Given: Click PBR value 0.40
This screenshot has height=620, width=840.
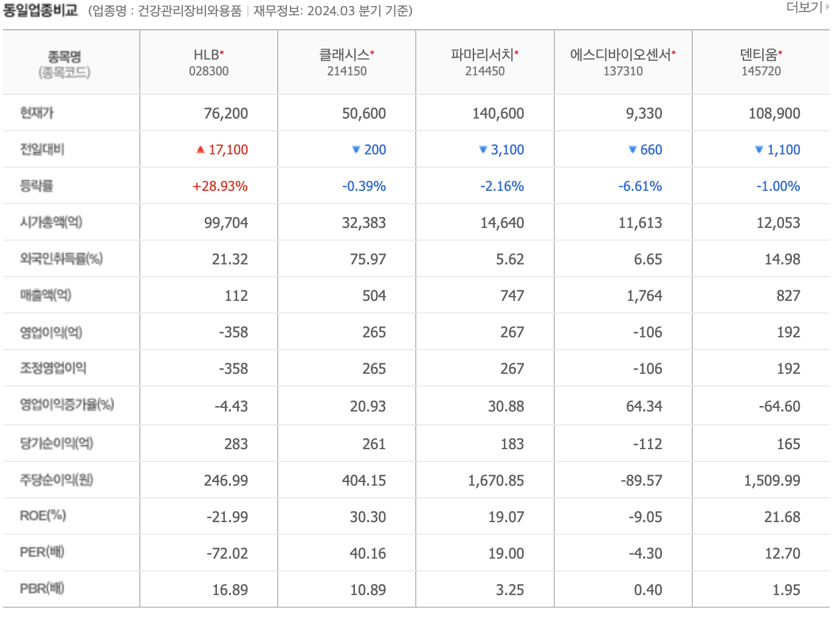Looking at the screenshot, I should [648, 590].
